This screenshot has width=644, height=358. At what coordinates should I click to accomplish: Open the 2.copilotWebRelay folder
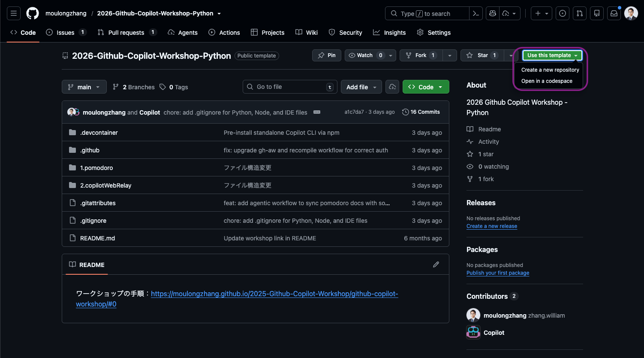[106, 185]
